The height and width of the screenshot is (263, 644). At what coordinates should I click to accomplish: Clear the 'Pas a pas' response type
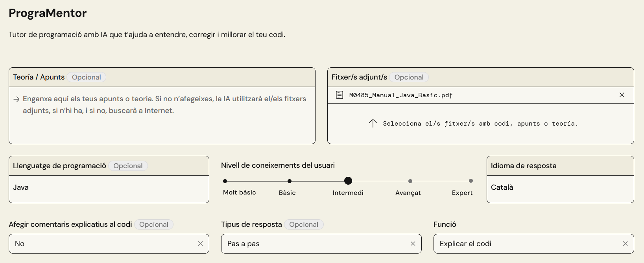click(413, 244)
